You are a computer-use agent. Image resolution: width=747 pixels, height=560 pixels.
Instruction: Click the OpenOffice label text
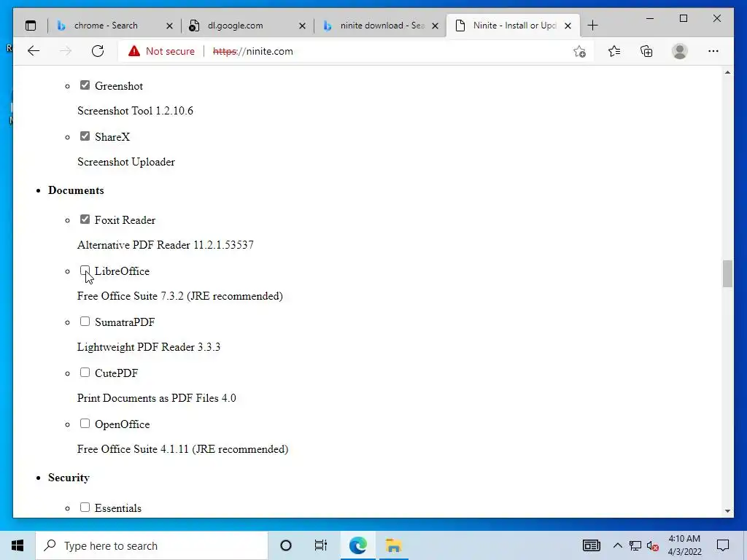(x=122, y=424)
